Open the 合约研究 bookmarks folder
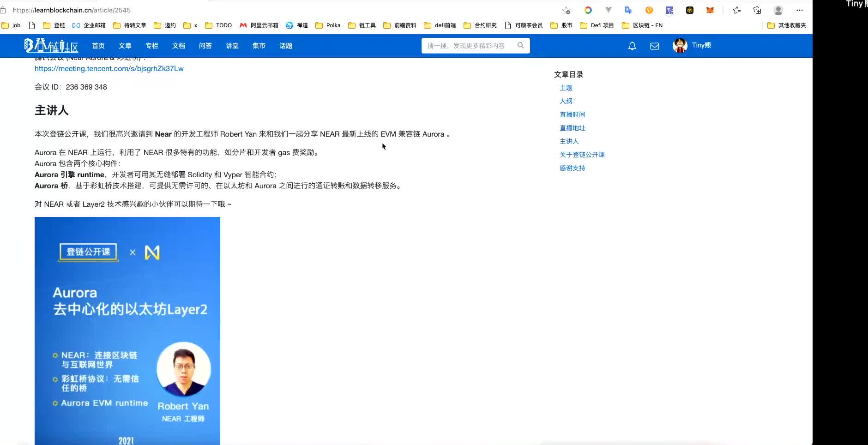868x445 pixels. click(480, 25)
